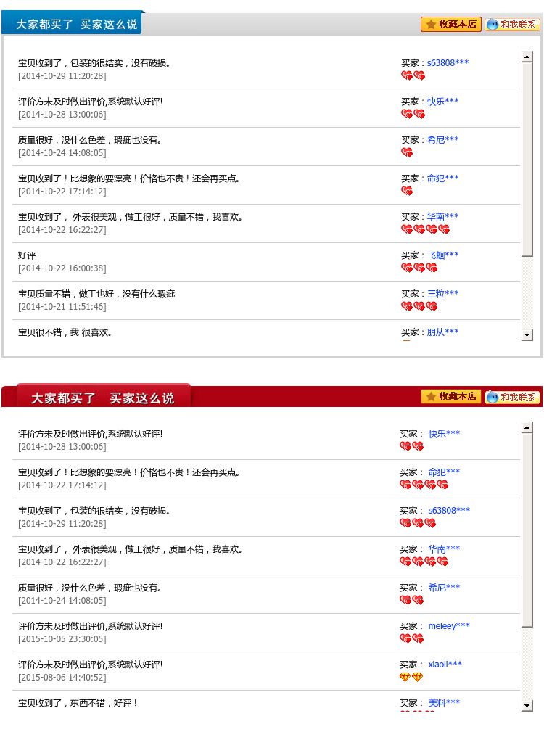The width and height of the screenshot is (544, 756).
Task: Click scrollbar thumb in red panel
Action: [x=527, y=530]
